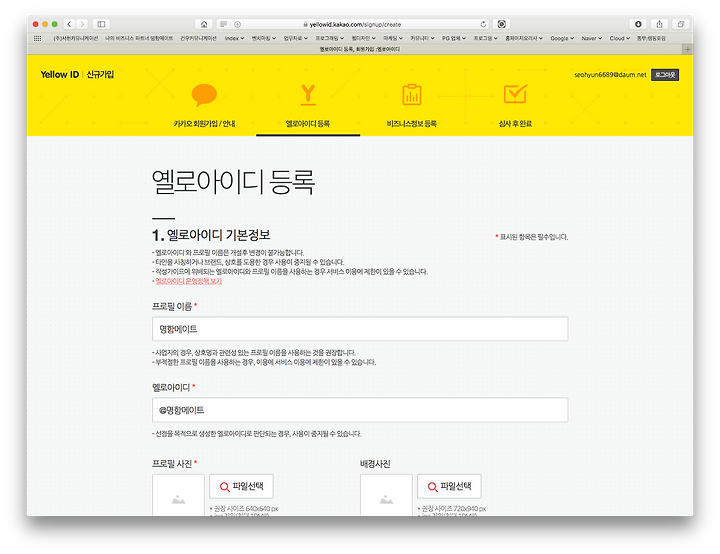The height and width of the screenshot is (554, 720).
Task: Open the first bookmark in the favorites bar
Action: (x=76, y=38)
